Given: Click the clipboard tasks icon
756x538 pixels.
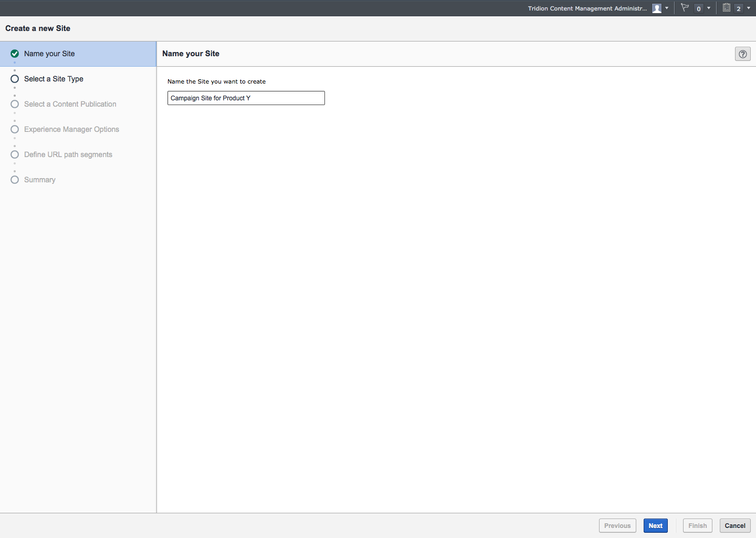Looking at the screenshot, I should 727,8.
